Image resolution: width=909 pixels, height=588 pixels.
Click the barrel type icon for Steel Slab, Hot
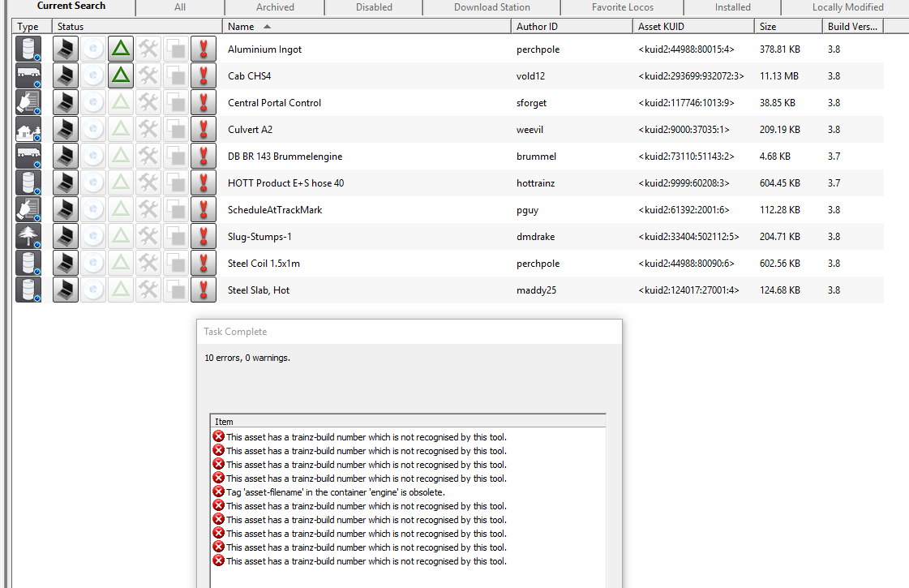point(28,290)
